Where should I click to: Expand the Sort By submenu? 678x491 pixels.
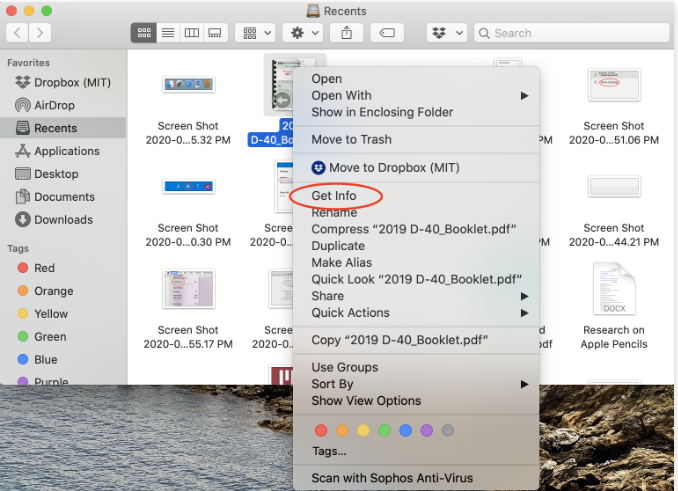click(x=416, y=384)
